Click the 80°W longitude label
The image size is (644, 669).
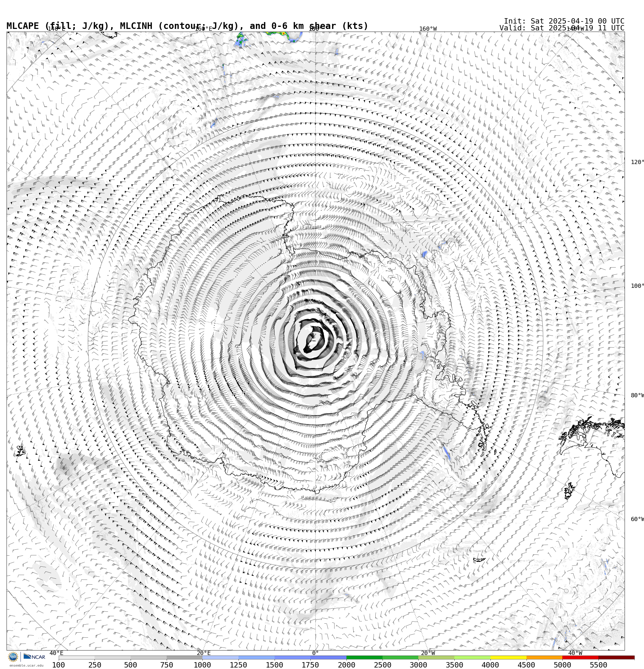pos(637,395)
